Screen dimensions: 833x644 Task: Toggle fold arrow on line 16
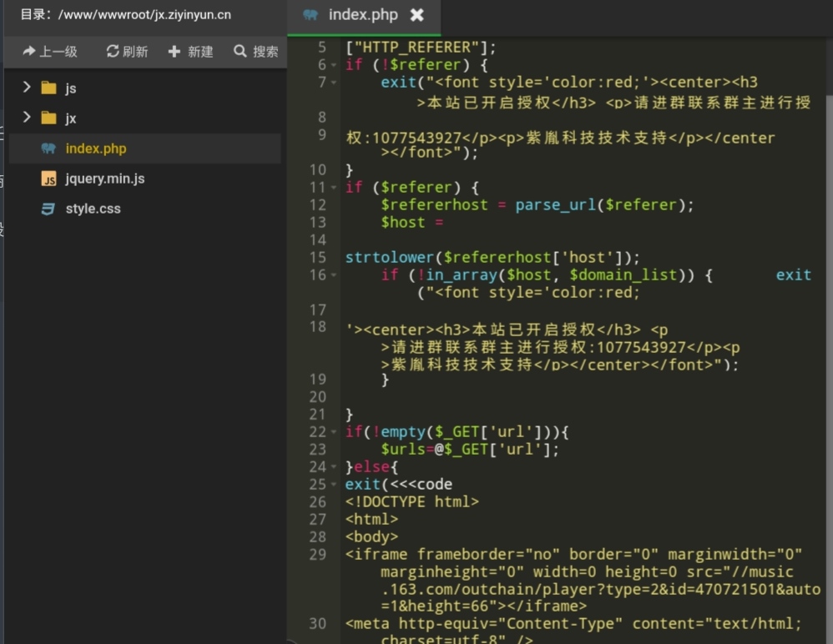click(x=334, y=275)
